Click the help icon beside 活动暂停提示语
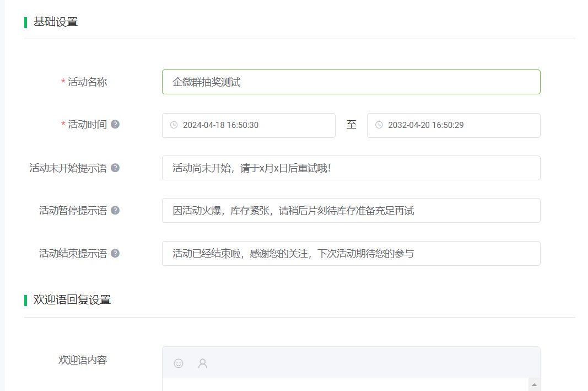Viewport: 588px width, 391px height. coord(115,210)
